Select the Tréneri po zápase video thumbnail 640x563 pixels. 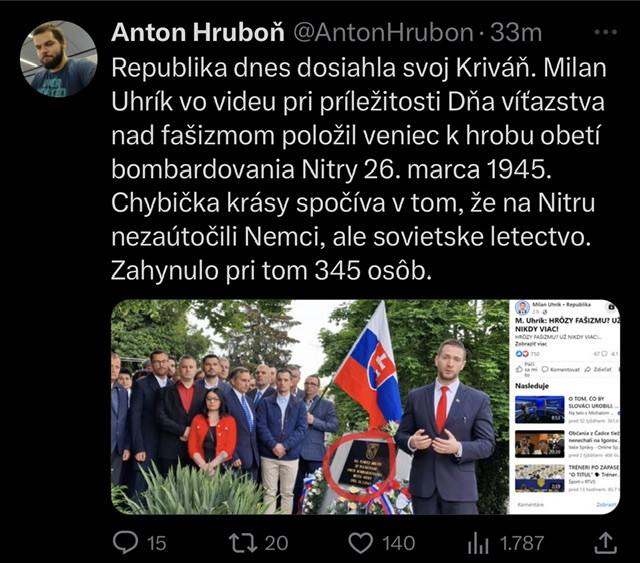[540, 478]
